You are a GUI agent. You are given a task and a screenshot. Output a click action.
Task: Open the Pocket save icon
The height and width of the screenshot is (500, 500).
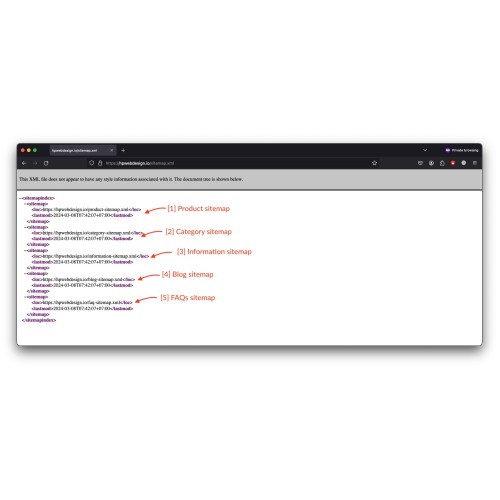click(x=420, y=163)
